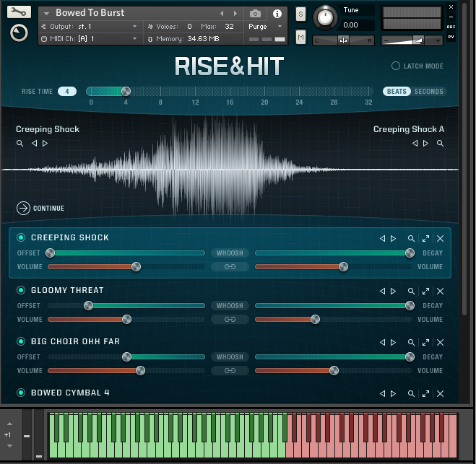Open Whoosh type selector in Gloomy Threat row
This screenshot has height=464, width=476.
coord(230,306)
